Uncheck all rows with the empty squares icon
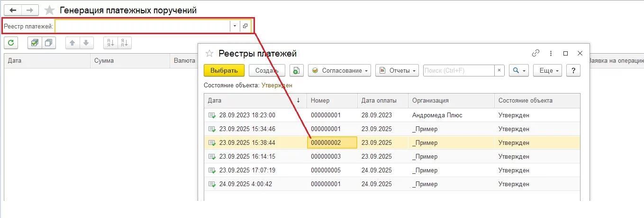This screenshot has width=644, height=218. (x=49, y=43)
